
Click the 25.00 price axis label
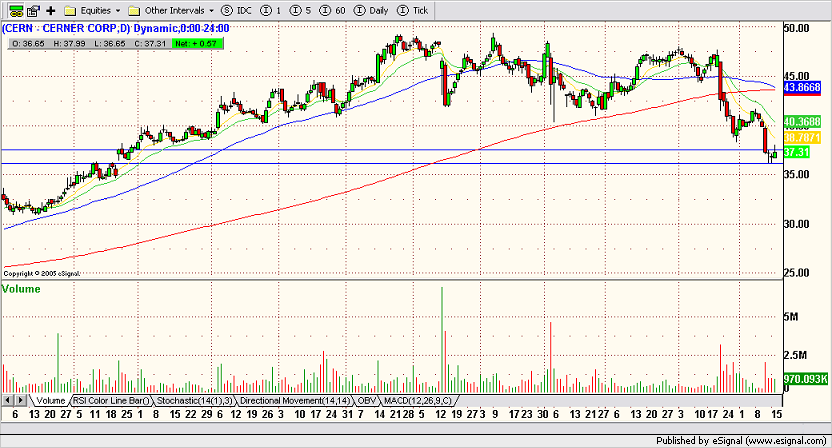coord(796,273)
